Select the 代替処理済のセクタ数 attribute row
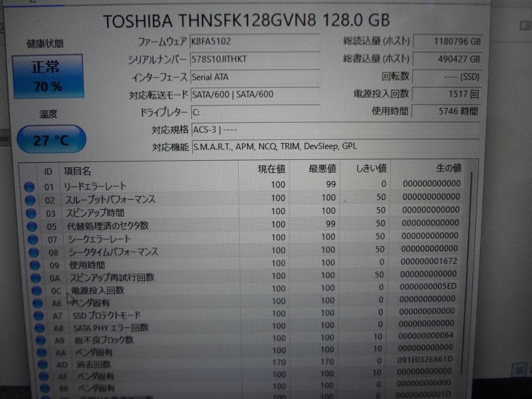Viewport: 532px width, 399px height. point(244,225)
